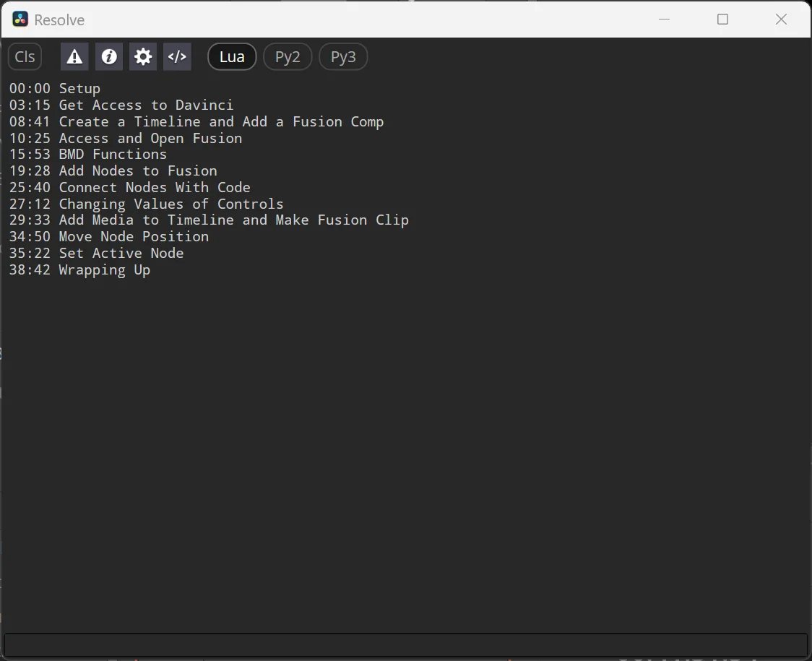
Task: Focus the command input field at bottom
Action: (x=406, y=645)
